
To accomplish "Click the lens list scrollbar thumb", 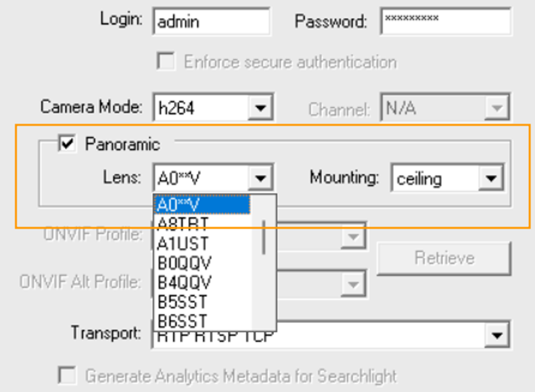I will click(x=263, y=237).
